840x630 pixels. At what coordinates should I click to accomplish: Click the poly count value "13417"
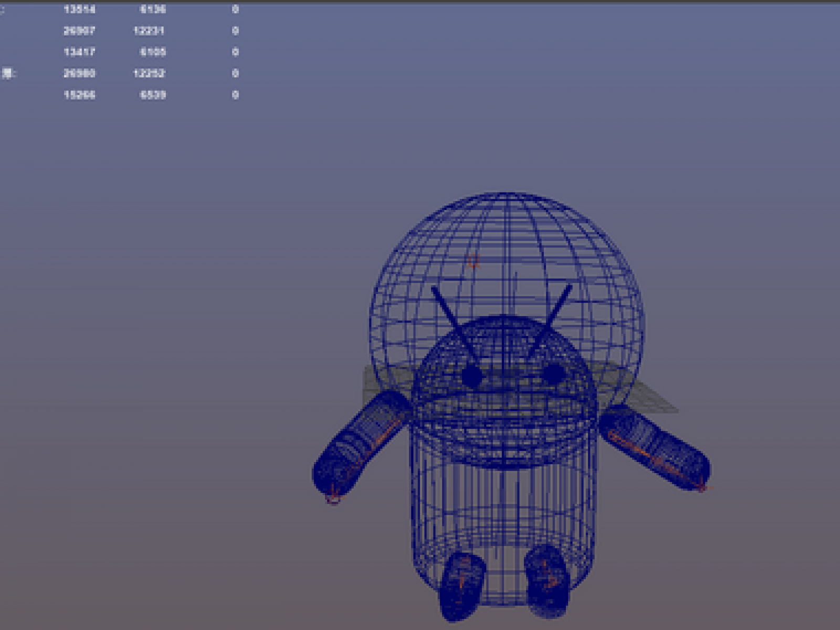(x=79, y=52)
